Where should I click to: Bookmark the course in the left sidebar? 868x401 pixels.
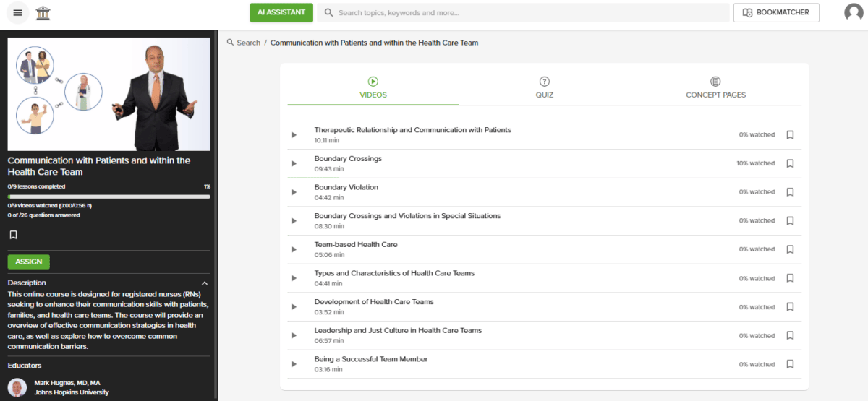coord(13,235)
